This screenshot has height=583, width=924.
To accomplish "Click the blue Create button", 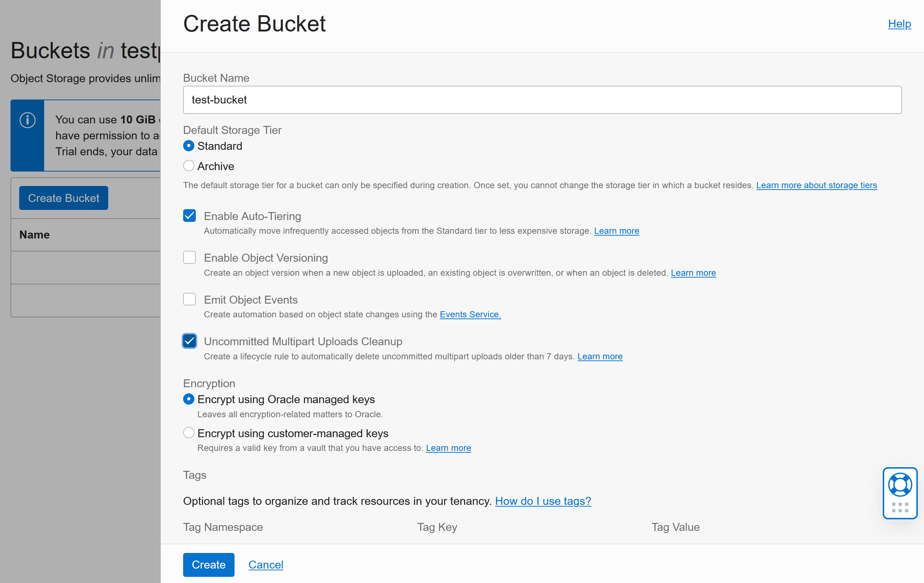I will coord(209,565).
